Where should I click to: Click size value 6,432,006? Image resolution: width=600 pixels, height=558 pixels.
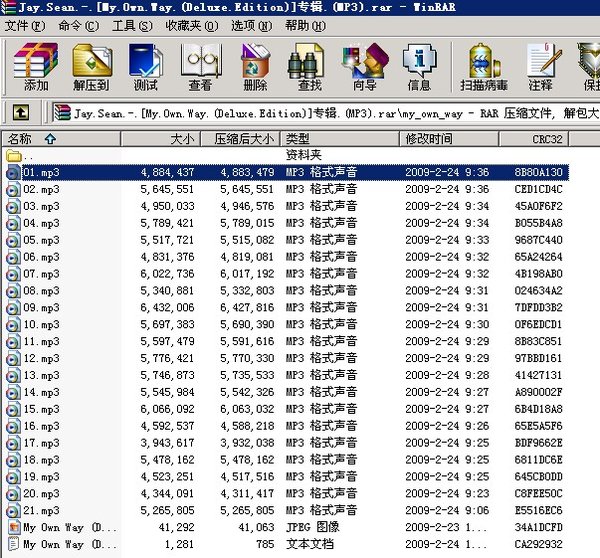167,308
